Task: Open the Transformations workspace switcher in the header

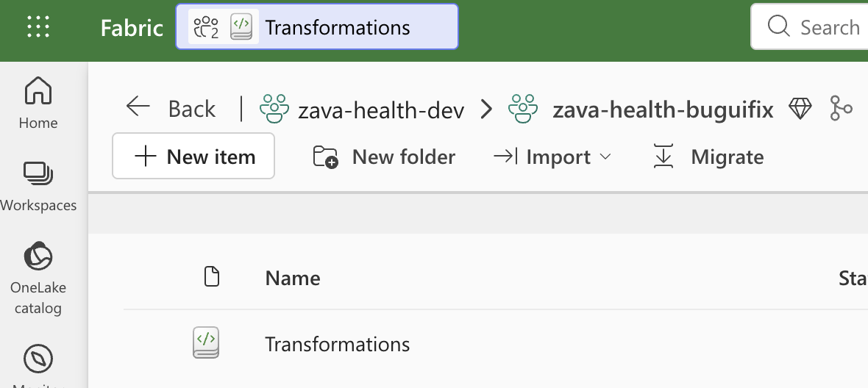Action: (316, 26)
